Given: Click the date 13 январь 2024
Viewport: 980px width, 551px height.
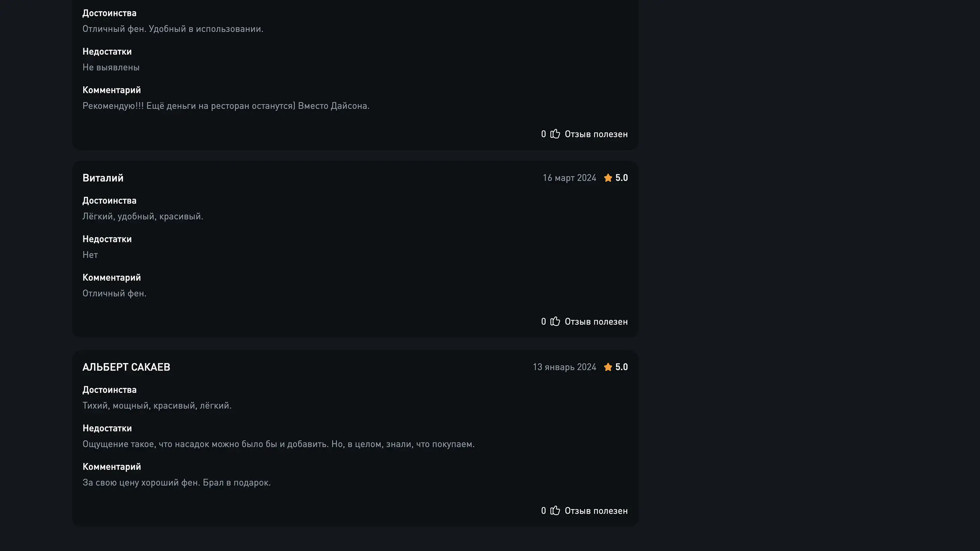Looking at the screenshot, I should point(564,367).
